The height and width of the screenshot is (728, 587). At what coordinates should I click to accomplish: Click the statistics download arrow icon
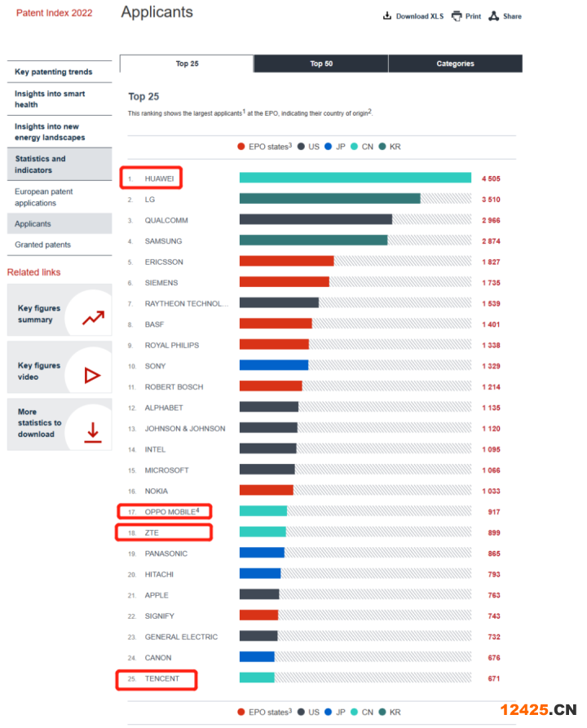(x=93, y=432)
